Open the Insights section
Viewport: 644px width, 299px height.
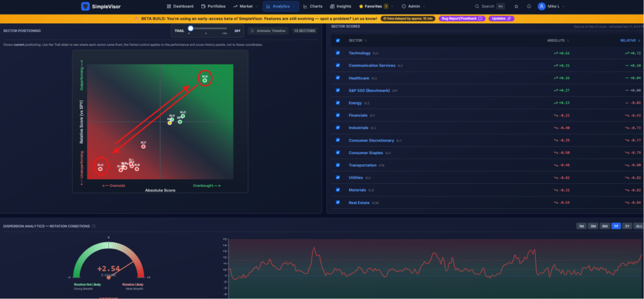point(340,6)
